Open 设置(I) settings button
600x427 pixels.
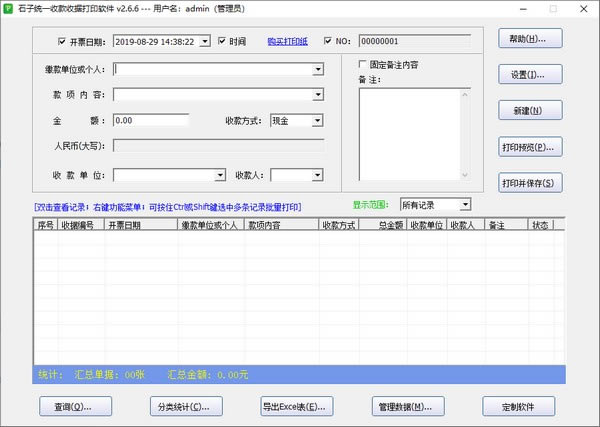530,75
